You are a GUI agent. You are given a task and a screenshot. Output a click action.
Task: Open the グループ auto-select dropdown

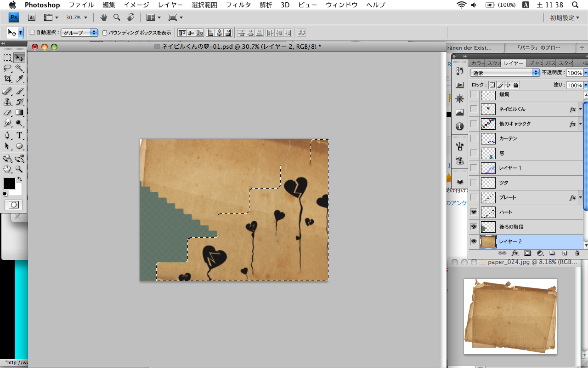tap(80, 33)
